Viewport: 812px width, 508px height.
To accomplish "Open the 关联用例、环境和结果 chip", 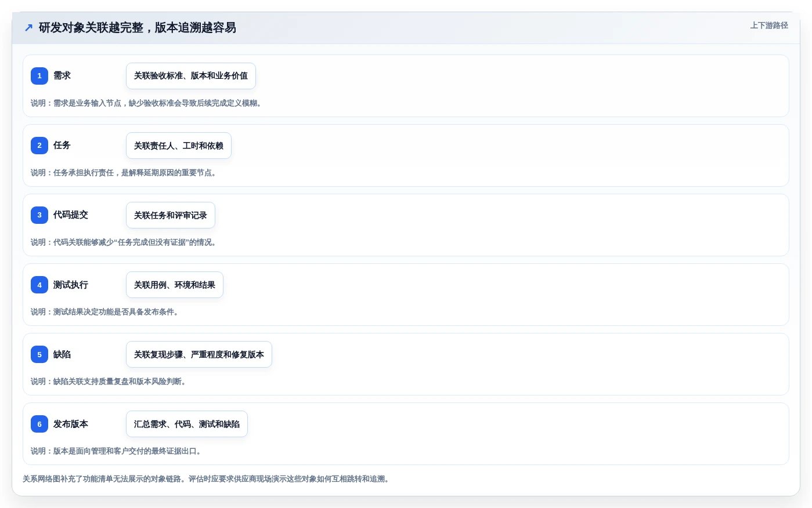I will pos(175,285).
